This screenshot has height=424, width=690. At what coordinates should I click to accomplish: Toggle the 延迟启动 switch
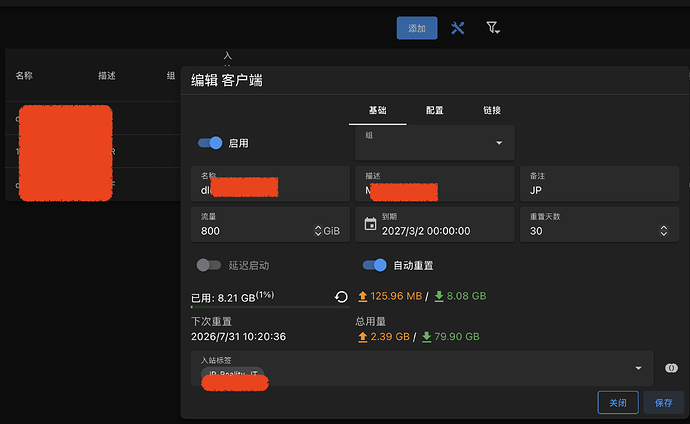pos(209,265)
